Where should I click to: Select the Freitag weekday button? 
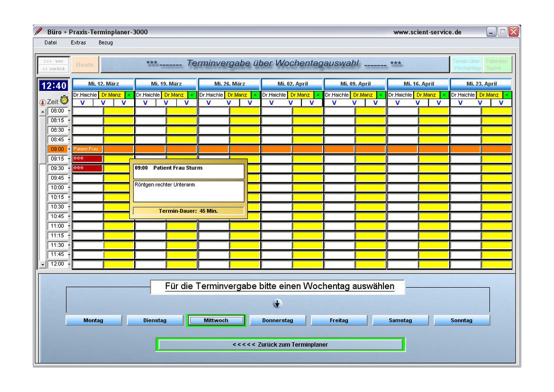[339, 320]
